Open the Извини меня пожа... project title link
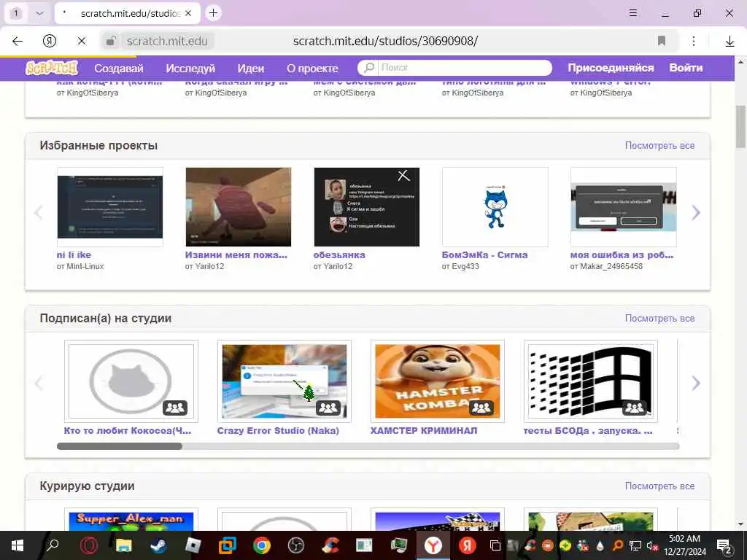The width and height of the screenshot is (747, 560). point(236,254)
